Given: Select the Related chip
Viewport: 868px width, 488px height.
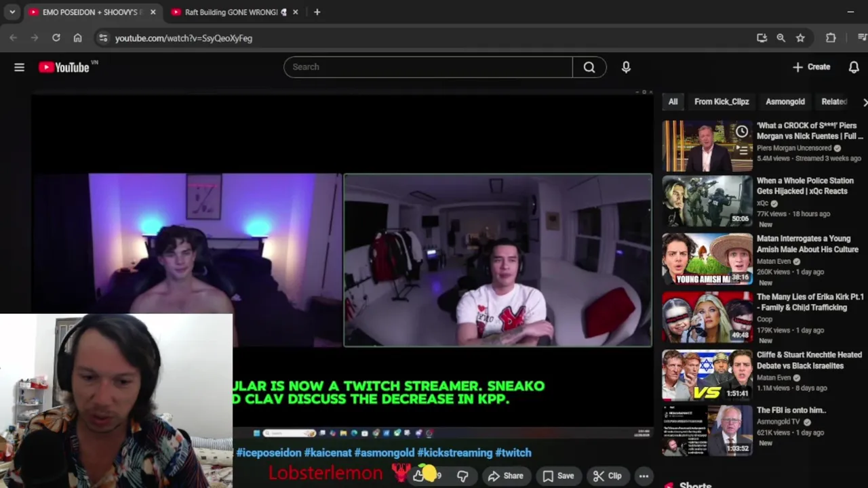Looking at the screenshot, I should coord(834,102).
